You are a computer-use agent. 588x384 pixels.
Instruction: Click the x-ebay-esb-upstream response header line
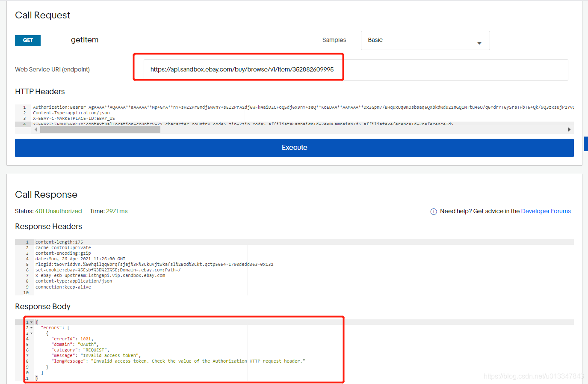[100, 276]
